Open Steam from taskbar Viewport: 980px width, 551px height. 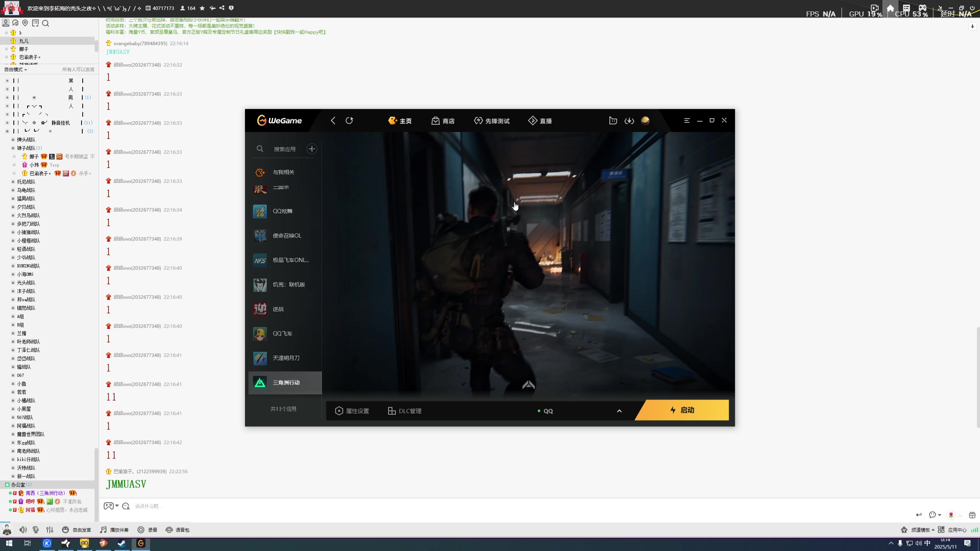(122, 543)
